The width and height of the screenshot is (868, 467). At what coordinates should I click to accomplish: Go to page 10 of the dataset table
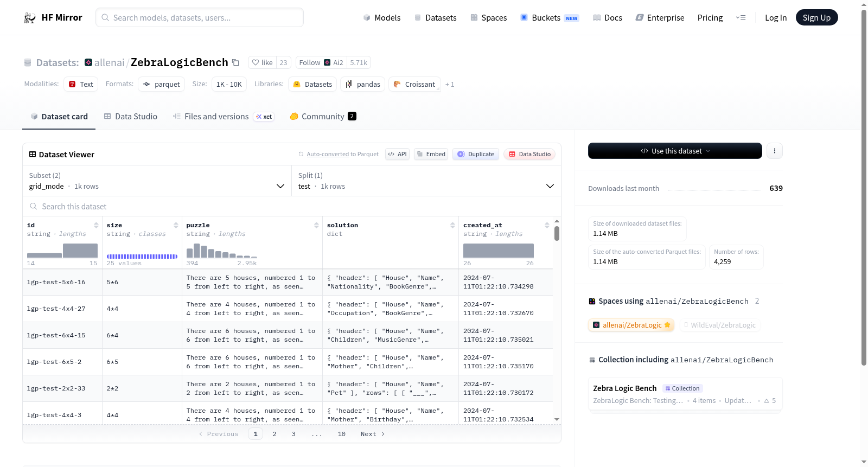[342, 434]
